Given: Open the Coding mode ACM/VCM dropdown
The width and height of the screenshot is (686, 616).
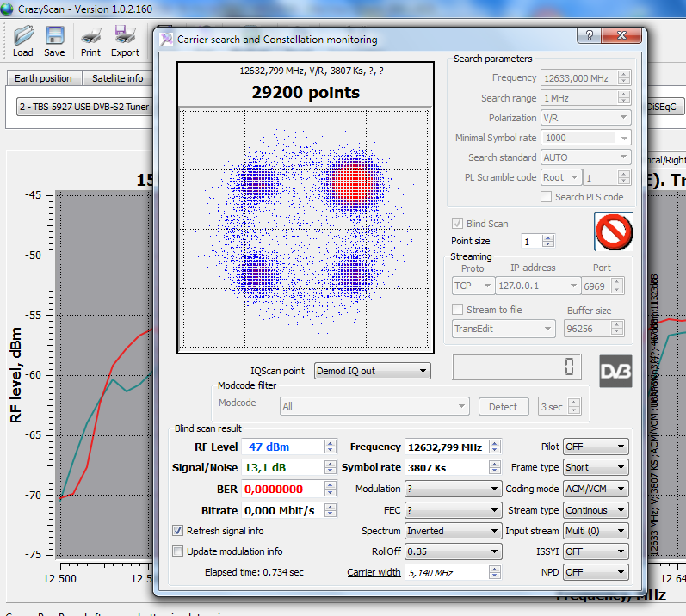Looking at the screenshot, I should point(596,489).
